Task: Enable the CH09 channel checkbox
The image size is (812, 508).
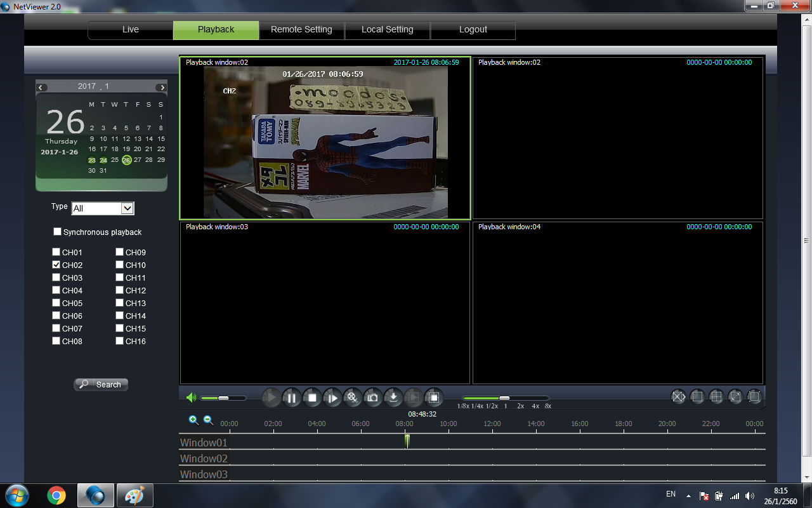Action: (119, 252)
